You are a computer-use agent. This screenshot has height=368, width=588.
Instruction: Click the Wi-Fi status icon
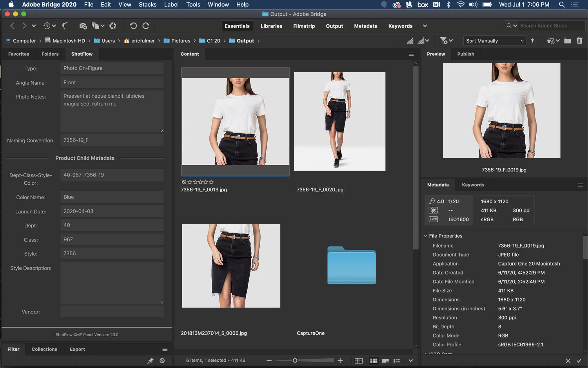pyautogui.click(x=461, y=5)
